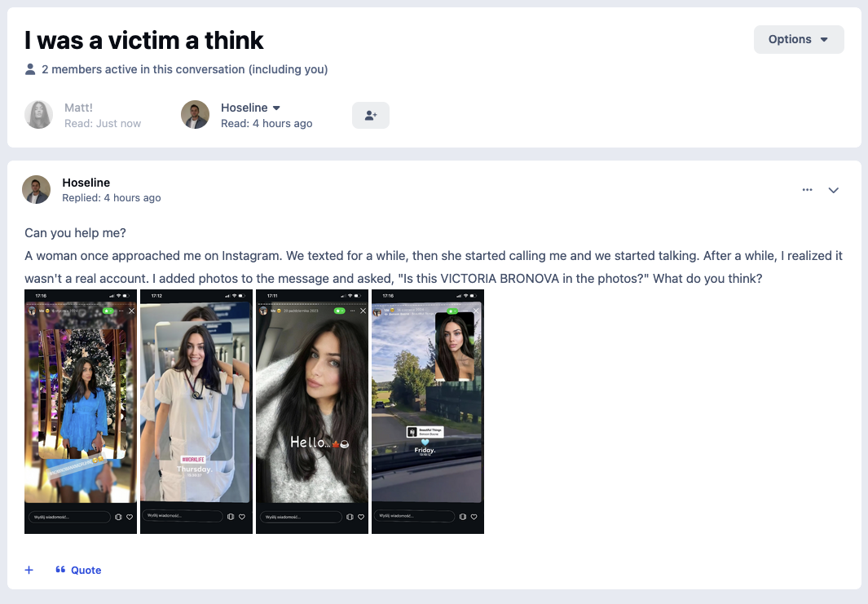
Task: Open the blue dress Christmas tree photo
Action: pos(81,412)
